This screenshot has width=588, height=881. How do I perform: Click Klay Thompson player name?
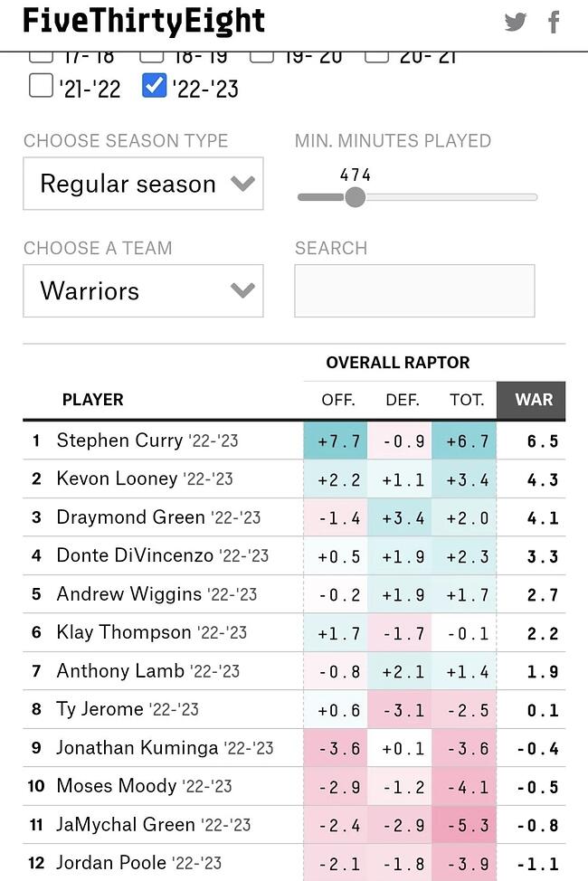[124, 632]
